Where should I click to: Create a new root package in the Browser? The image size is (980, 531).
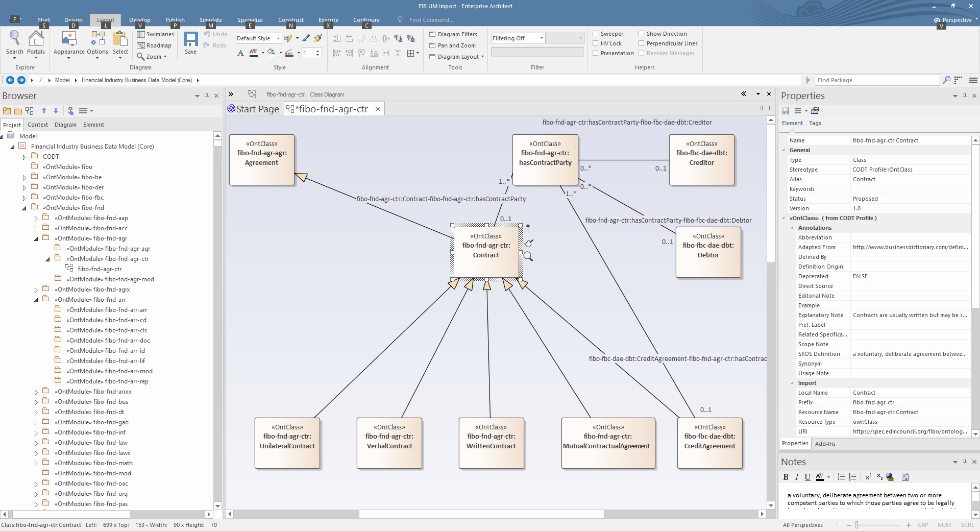[7, 111]
